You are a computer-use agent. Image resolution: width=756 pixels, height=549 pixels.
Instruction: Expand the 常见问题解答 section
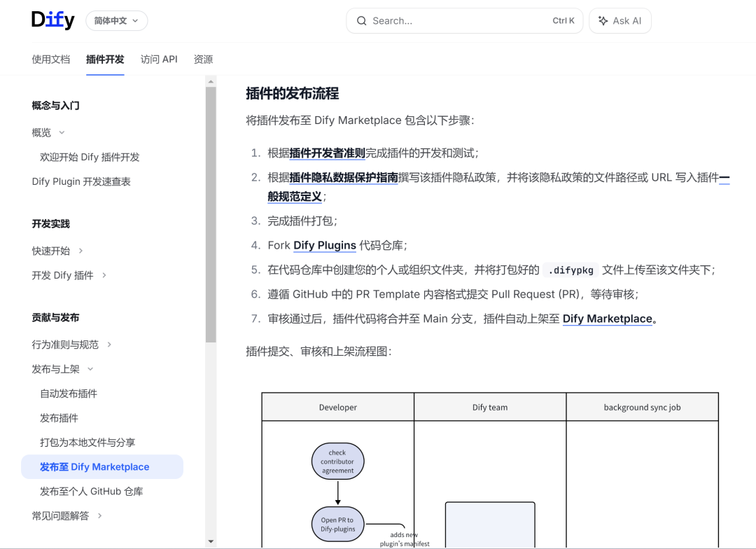coord(99,516)
